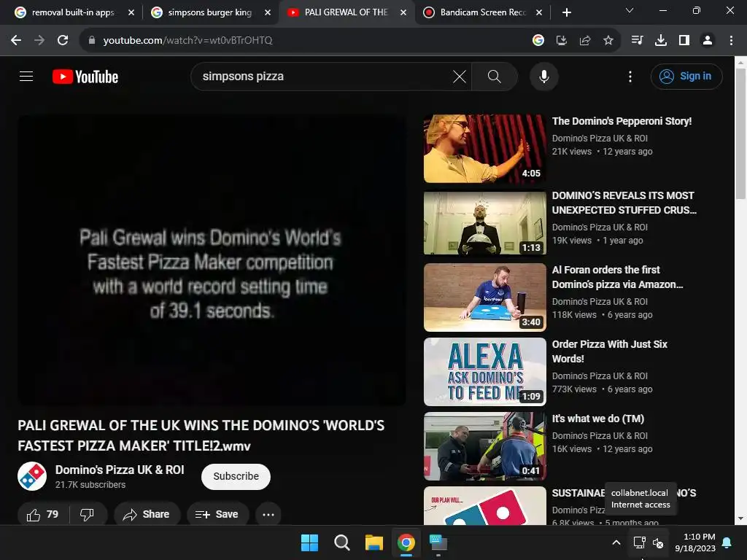Viewport: 747px width, 560px height.
Task: Like the video with thumbs up
Action: point(42,514)
